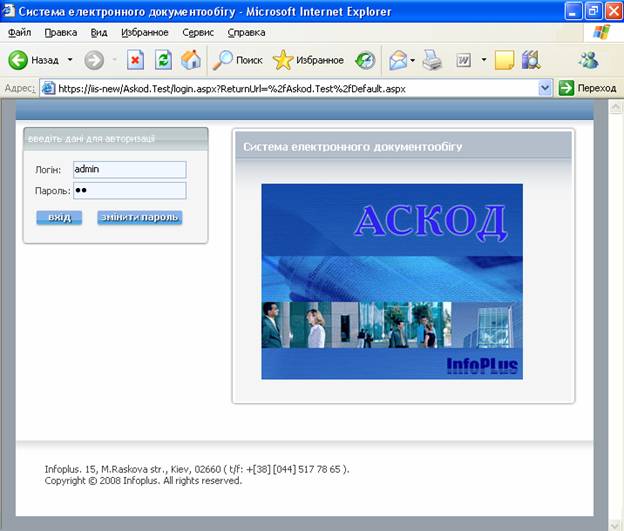Expand the Назад back history dropdown arrow

tap(70, 60)
